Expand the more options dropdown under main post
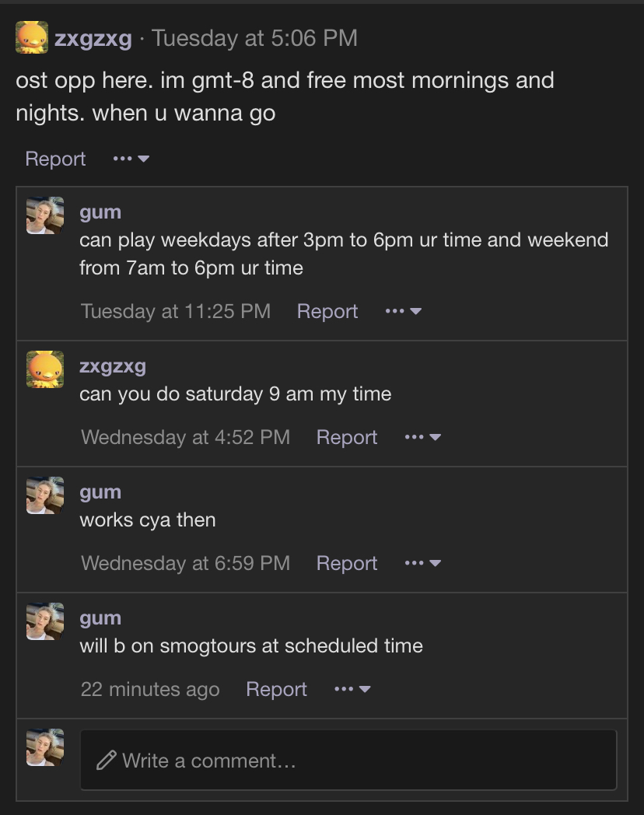The width and height of the screenshot is (644, 815). 131,159
